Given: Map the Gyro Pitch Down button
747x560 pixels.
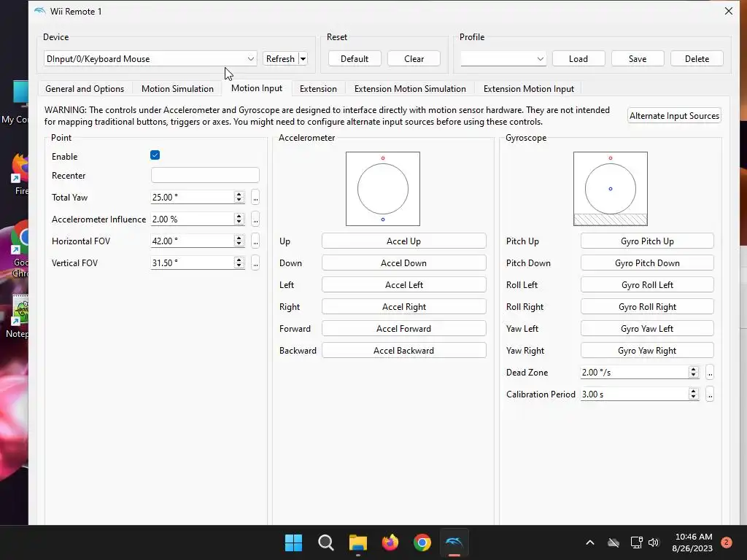Looking at the screenshot, I should click(x=647, y=262).
